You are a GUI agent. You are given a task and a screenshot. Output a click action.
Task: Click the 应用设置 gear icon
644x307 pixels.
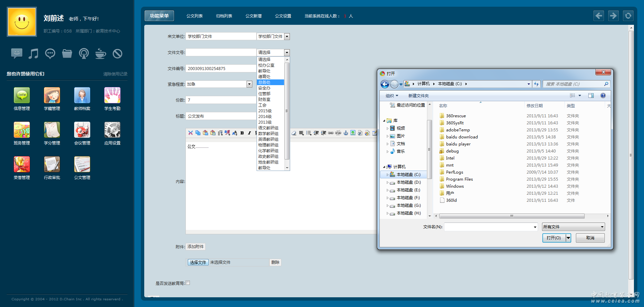(112, 130)
